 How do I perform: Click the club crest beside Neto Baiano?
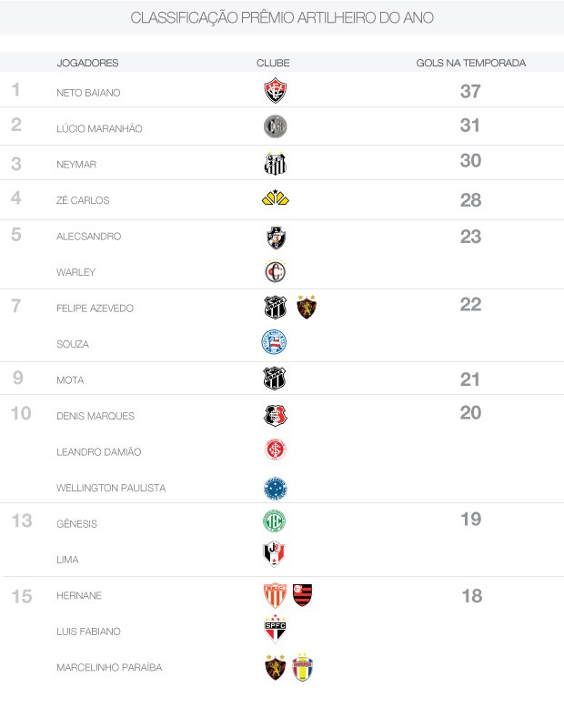275,91
